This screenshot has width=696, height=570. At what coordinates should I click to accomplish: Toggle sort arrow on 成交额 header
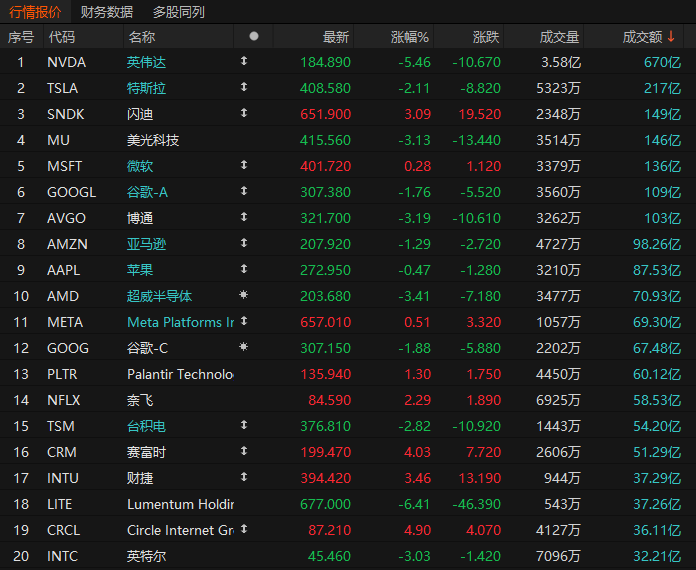point(671,36)
